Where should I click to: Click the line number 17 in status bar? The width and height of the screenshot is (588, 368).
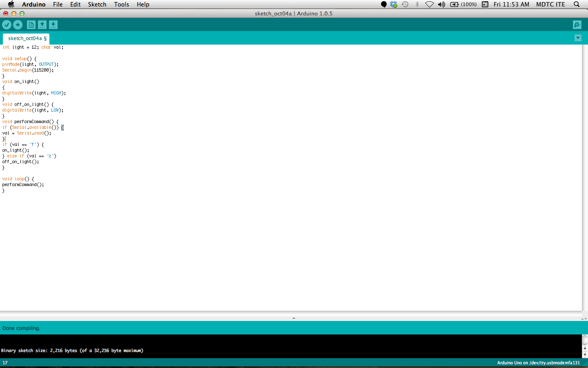[5, 363]
